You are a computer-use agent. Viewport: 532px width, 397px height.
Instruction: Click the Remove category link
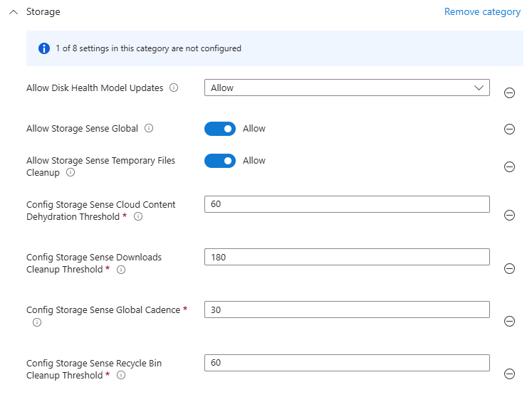point(482,12)
